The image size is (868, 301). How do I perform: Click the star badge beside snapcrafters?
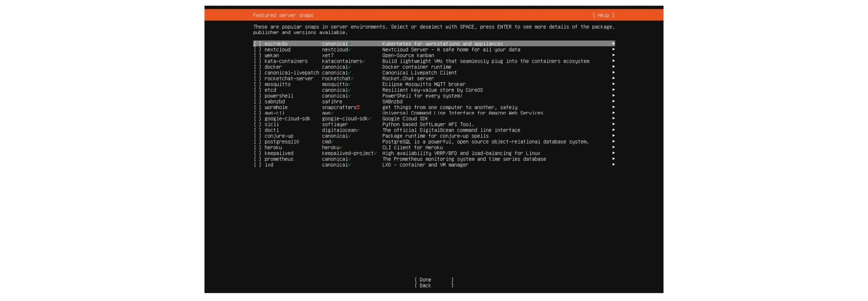(x=358, y=107)
